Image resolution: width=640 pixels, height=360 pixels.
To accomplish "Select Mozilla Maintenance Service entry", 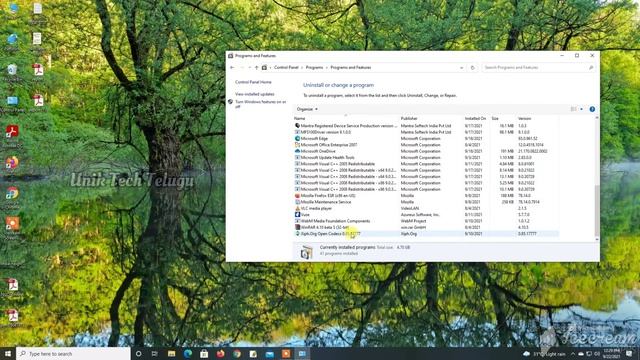I will (426, 202).
